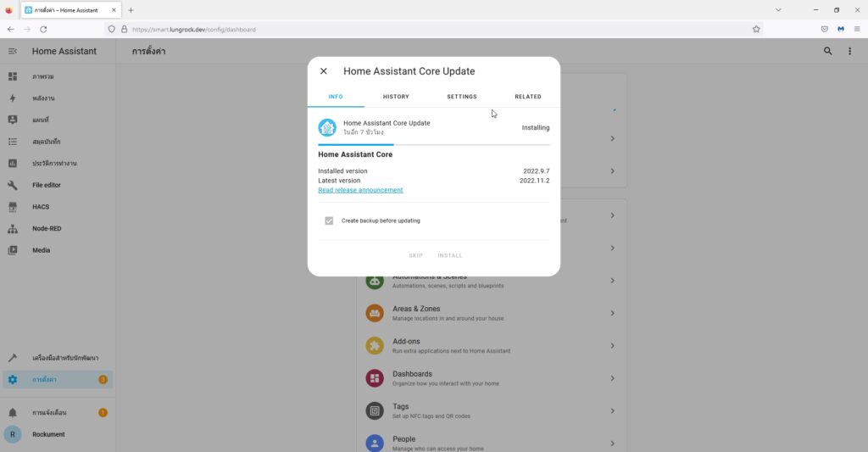Open the File editor wrench icon
This screenshot has height=452, width=868.
pos(12,185)
